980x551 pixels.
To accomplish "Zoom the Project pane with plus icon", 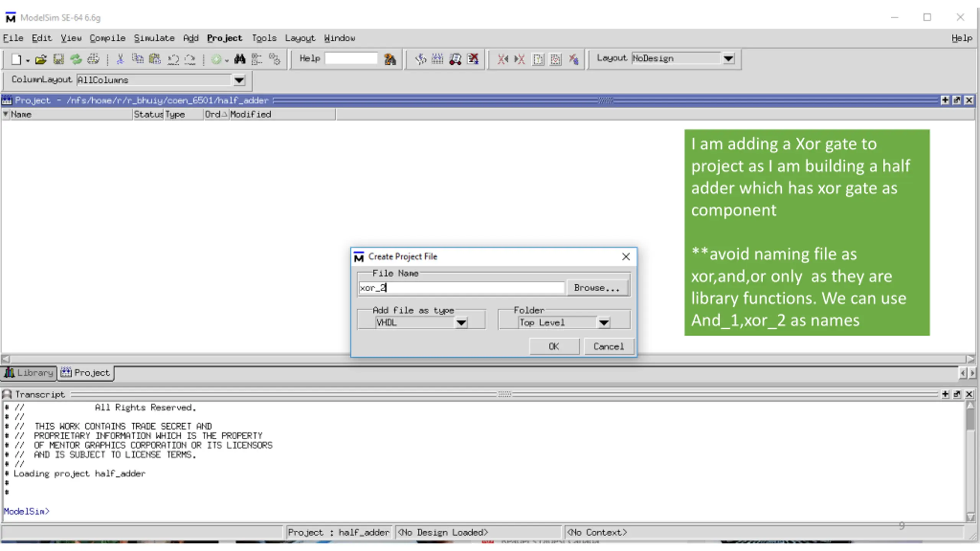I will coord(945,100).
